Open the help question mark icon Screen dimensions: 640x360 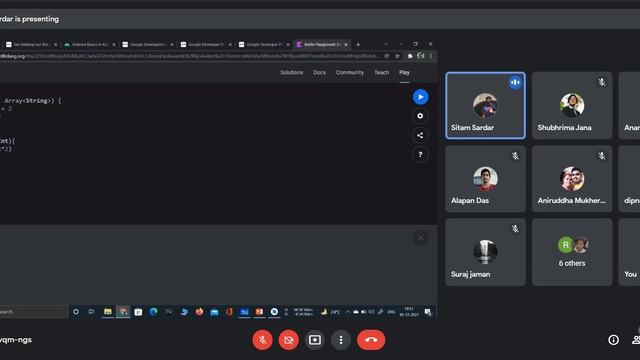[420, 155]
